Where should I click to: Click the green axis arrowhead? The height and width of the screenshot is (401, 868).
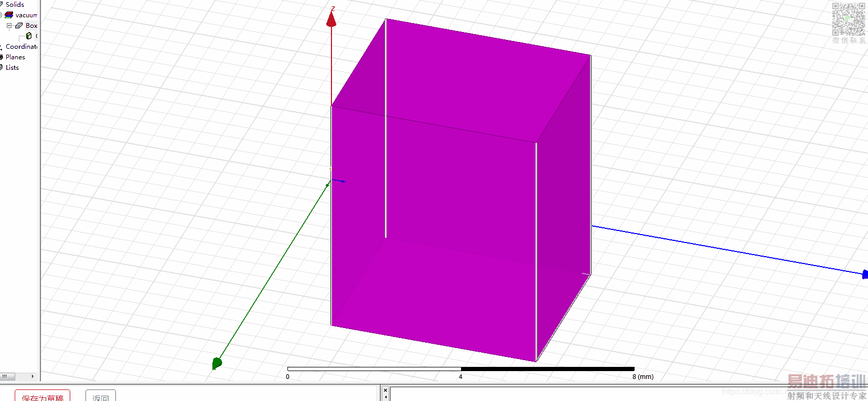[x=217, y=363]
